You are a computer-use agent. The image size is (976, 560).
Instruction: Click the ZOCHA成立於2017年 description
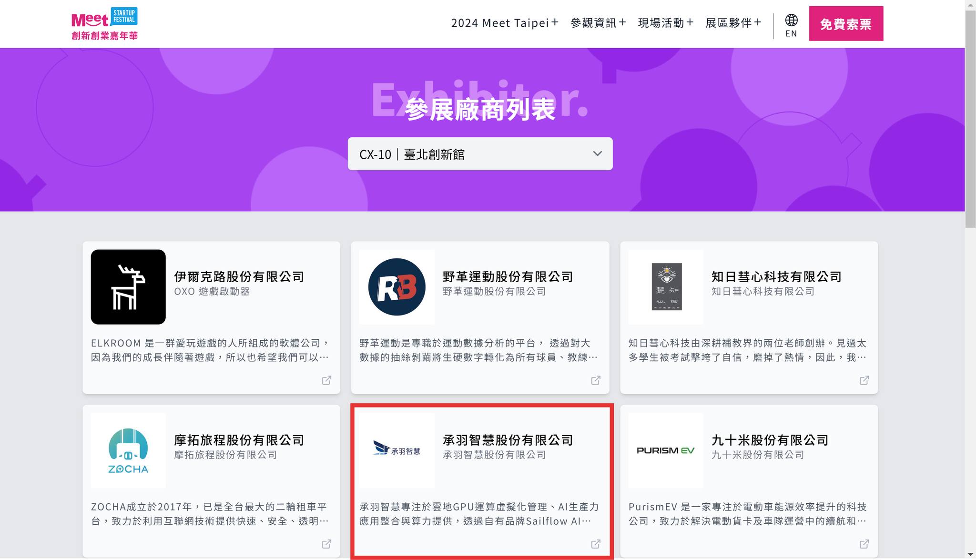[x=210, y=514]
